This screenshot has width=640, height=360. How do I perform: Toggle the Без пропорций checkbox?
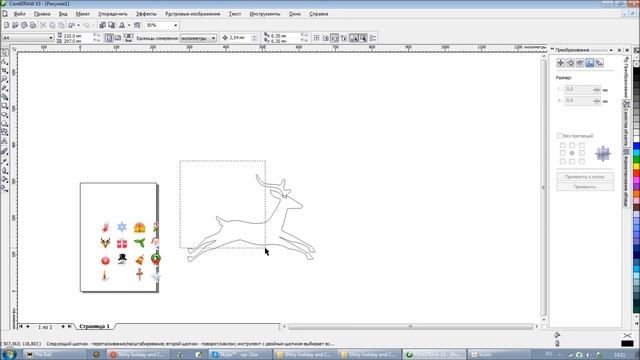(560, 136)
